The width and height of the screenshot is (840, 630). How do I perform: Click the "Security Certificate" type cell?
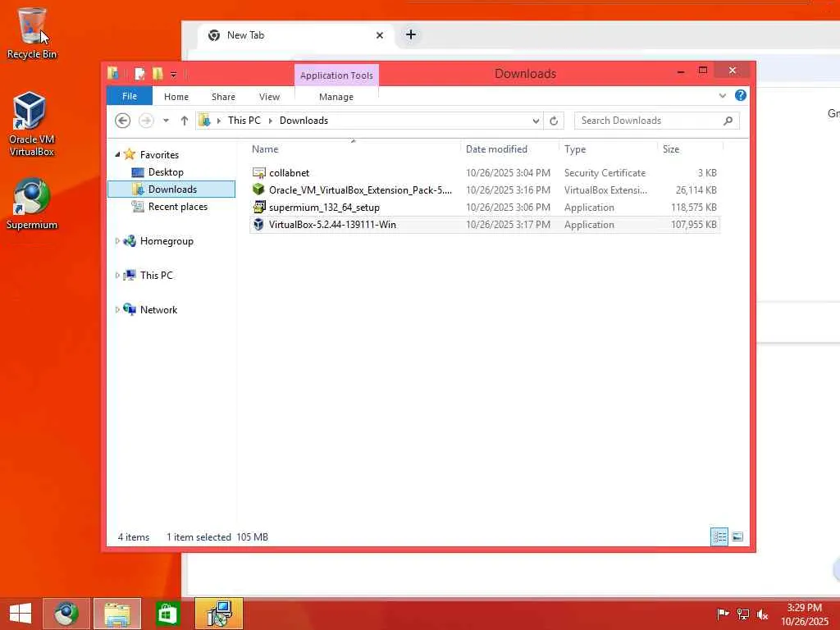point(605,173)
